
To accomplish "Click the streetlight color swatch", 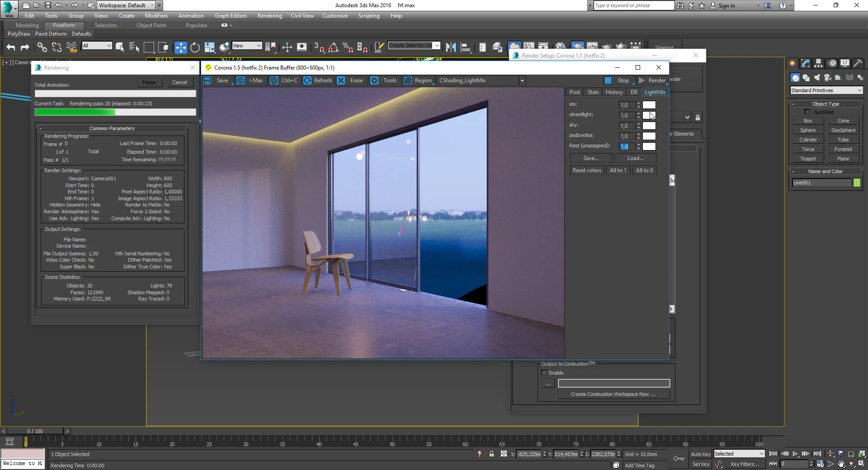I will click(x=649, y=115).
